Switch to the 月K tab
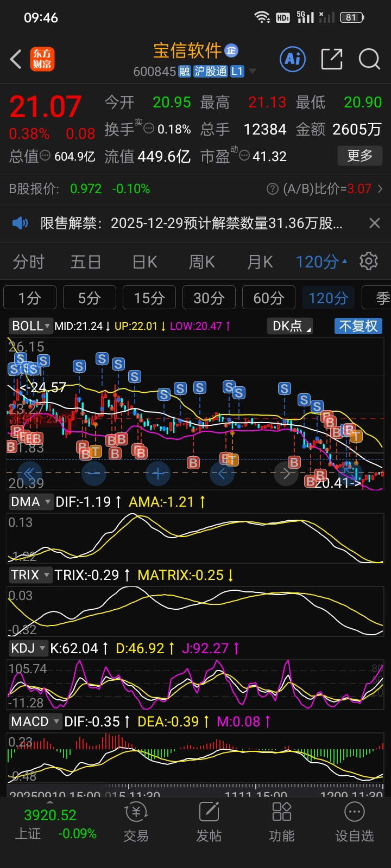The height and width of the screenshot is (868, 391). pos(260,262)
